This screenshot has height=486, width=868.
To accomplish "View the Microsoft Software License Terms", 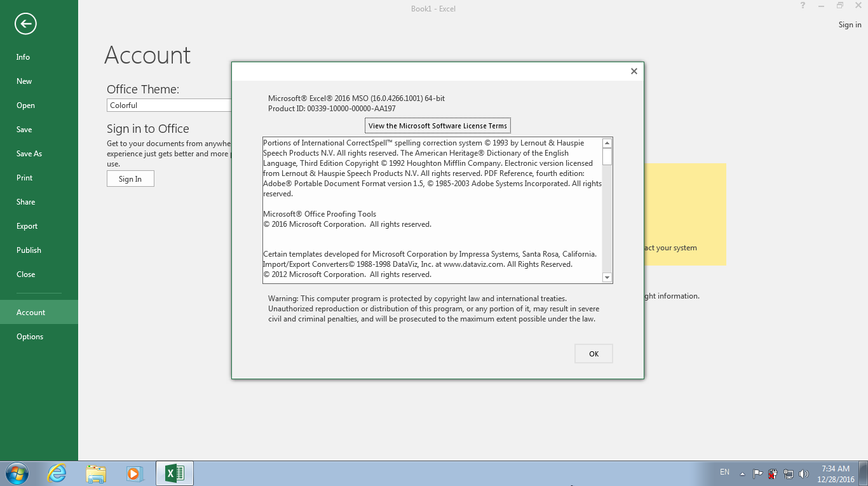I will [437, 126].
